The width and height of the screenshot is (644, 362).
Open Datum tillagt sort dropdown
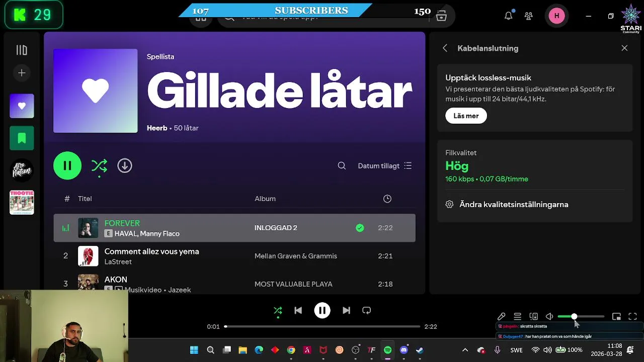tap(385, 165)
